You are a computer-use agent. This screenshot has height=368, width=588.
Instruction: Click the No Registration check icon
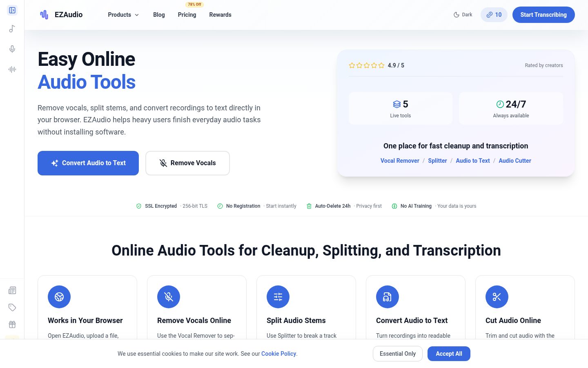tap(220, 206)
